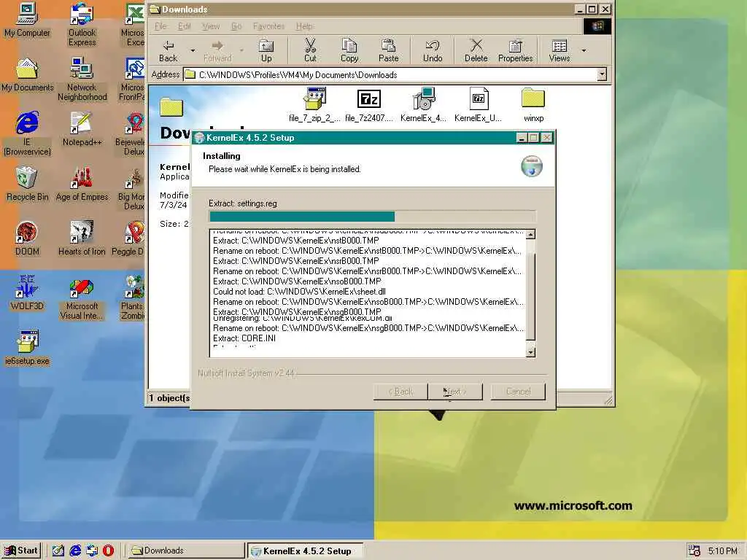Open the Edit menu in Downloads
The height and width of the screenshot is (560, 747).
[185, 26]
